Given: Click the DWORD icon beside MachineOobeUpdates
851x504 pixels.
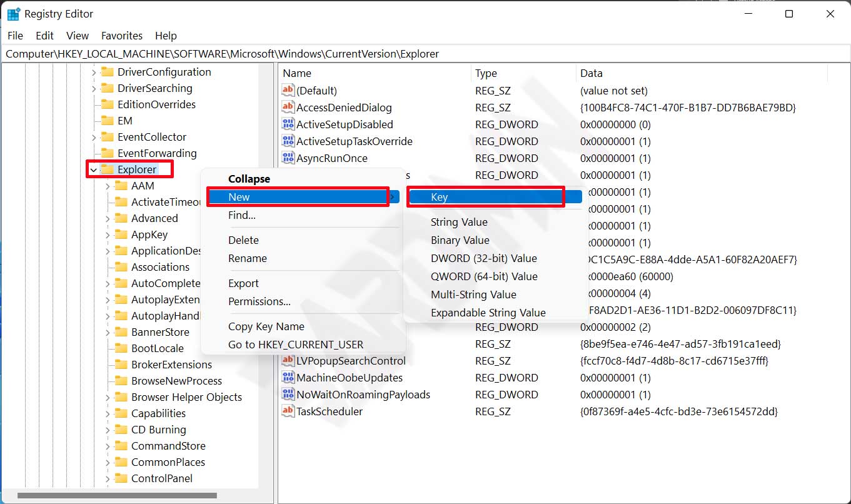Looking at the screenshot, I should [288, 378].
